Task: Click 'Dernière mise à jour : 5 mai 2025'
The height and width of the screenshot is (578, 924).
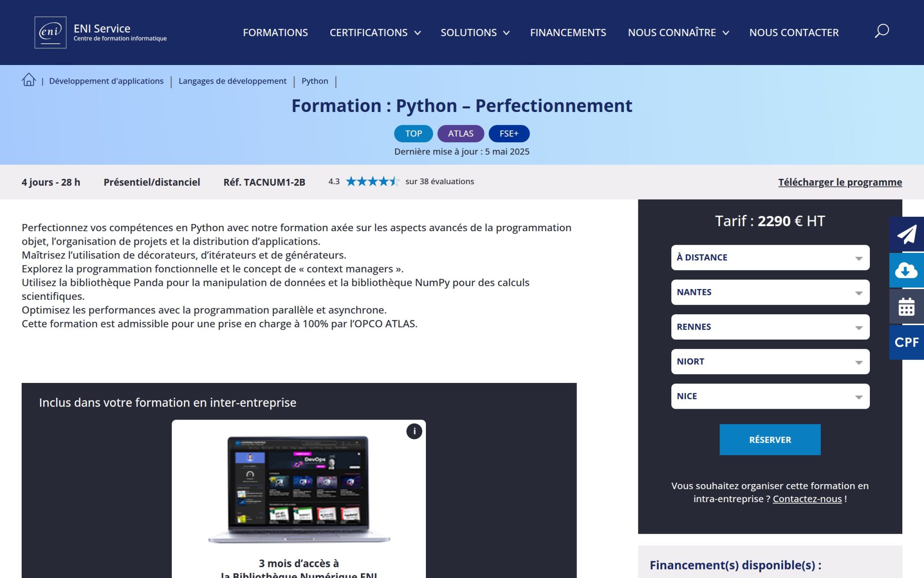Action: coord(462,152)
